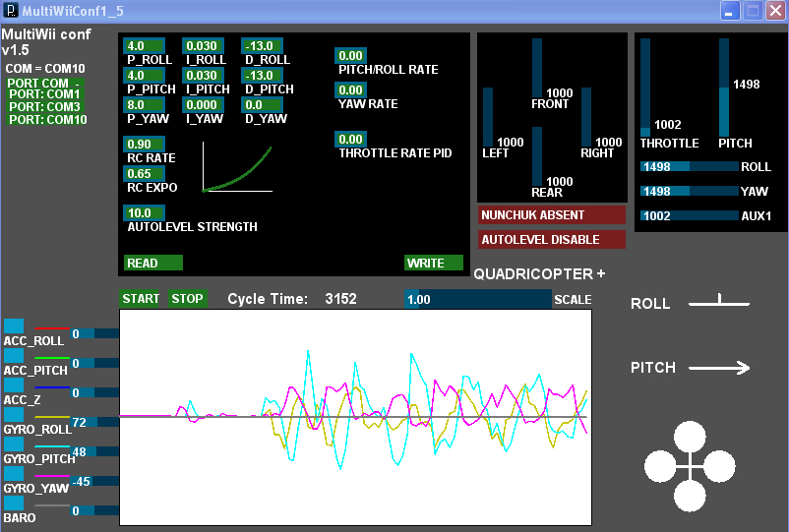The height and width of the screenshot is (532, 789).
Task: Select the P_ROLL value field
Action: 144,46
